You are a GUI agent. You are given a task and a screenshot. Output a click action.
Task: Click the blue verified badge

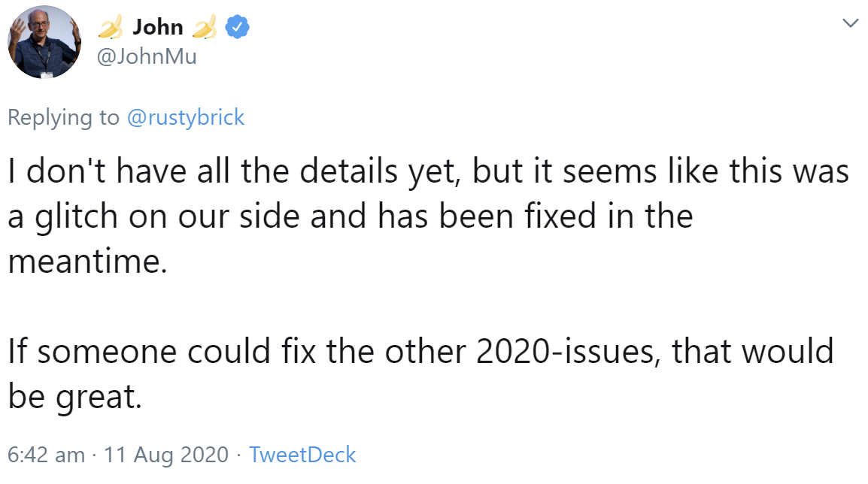click(238, 28)
